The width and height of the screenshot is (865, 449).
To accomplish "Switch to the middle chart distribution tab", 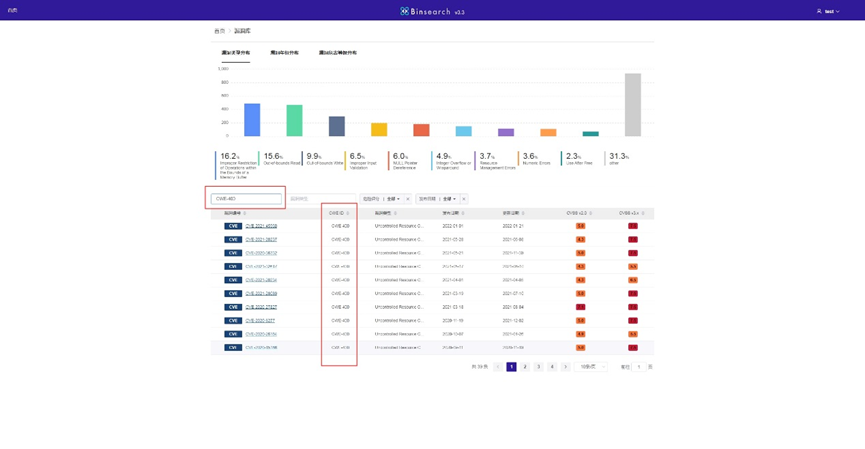I will (x=284, y=53).
